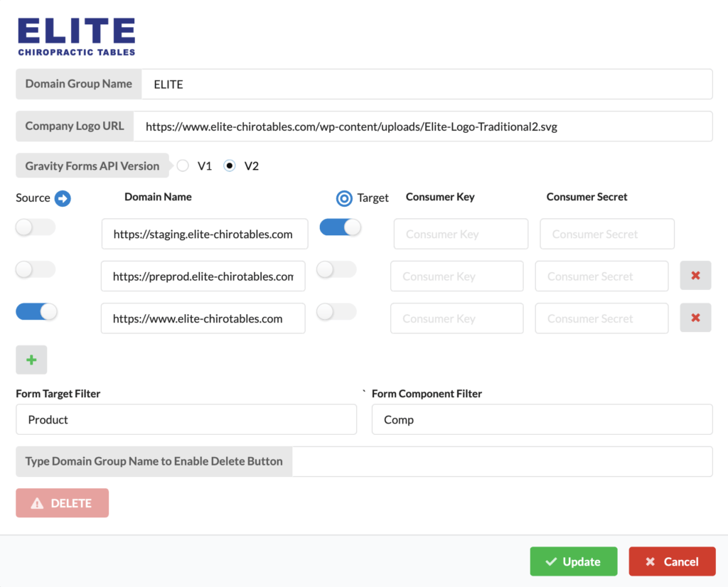Click the DELETE button
The height and width of the screenshot is (587, 728).
(63, 503)
